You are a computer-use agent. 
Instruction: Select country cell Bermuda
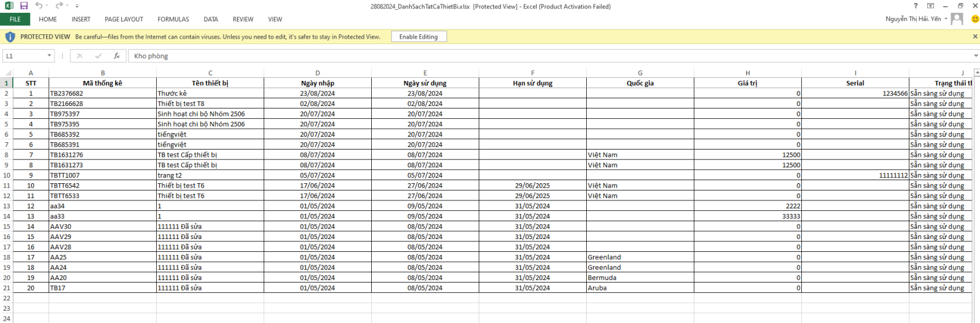pyautogui.click(x=640, y=278)
